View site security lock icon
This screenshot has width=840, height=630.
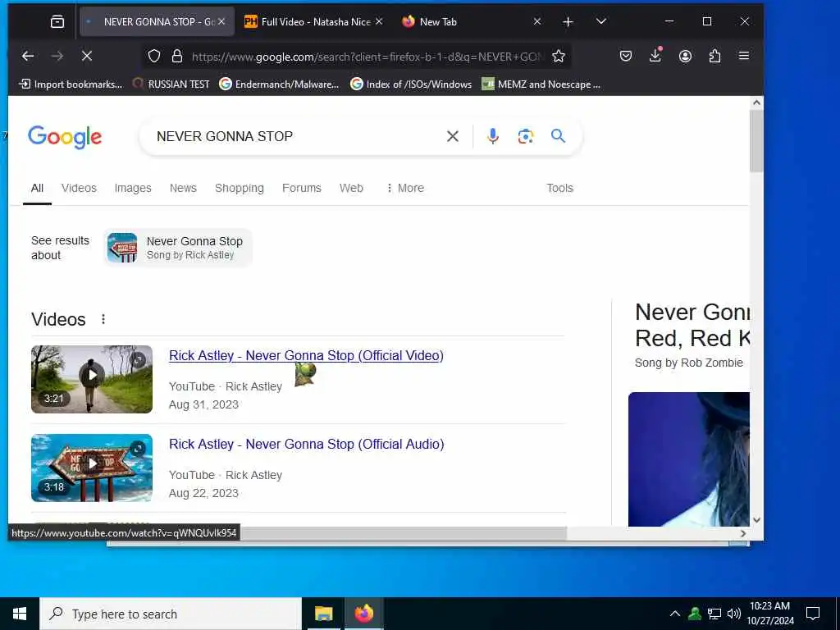177,57
